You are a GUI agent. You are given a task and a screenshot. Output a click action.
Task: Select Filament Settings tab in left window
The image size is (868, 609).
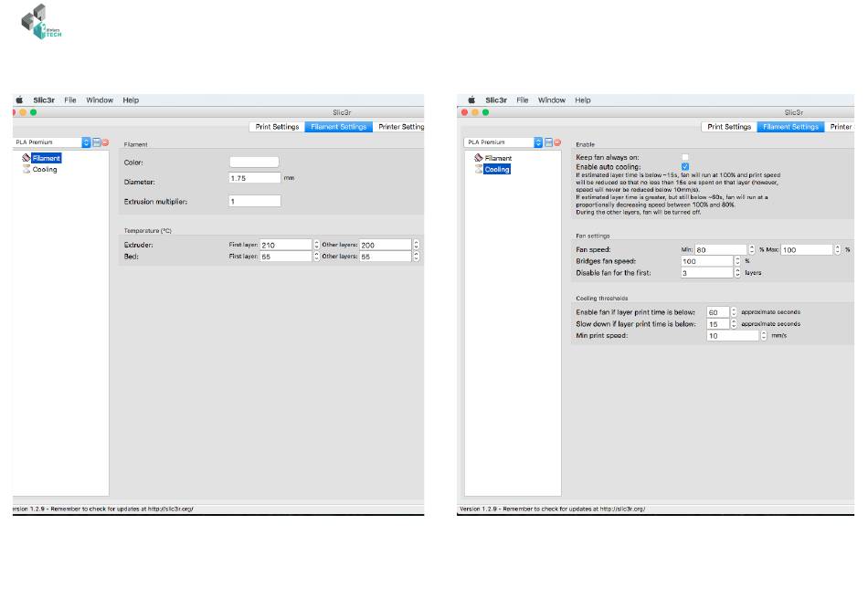339,127
